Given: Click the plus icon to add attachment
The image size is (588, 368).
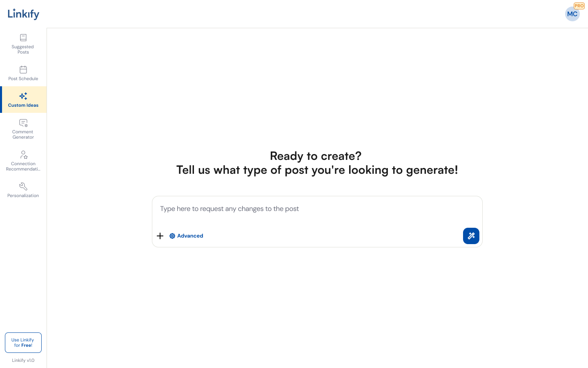Looking at the screenshot, I should pyautogui.click(x=160, y=236).
